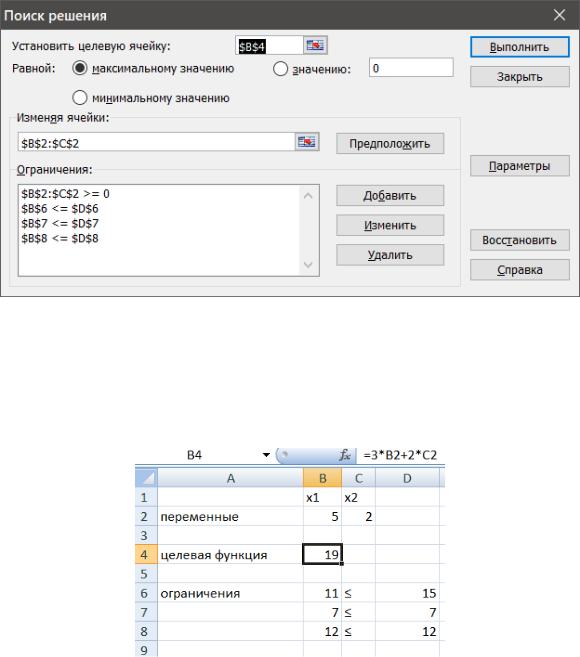Click scroll up arrow in constraints list

coord(308,196)
